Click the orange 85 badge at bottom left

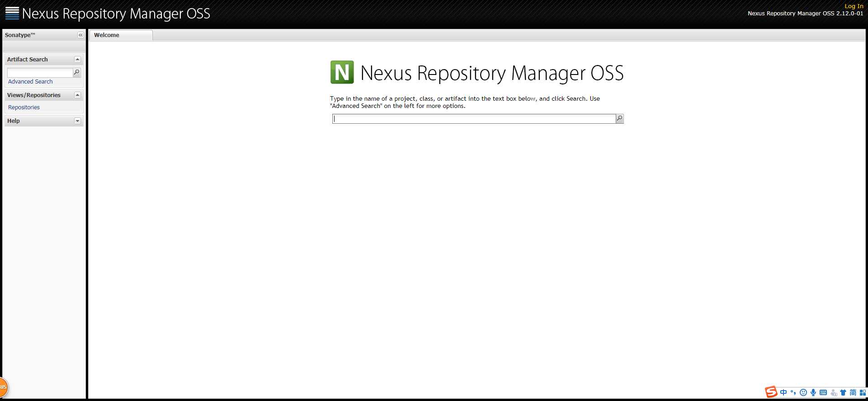(4, 387)
